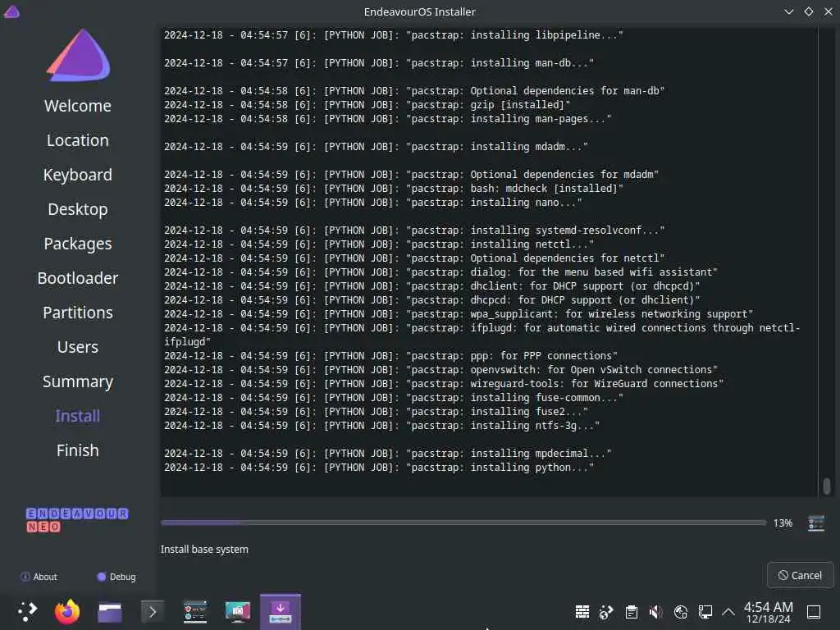Image resolution: width=840 pixels, height=630 pixels.
Task: Open the tray icon left of clipboard
Action: coord(606,611)
